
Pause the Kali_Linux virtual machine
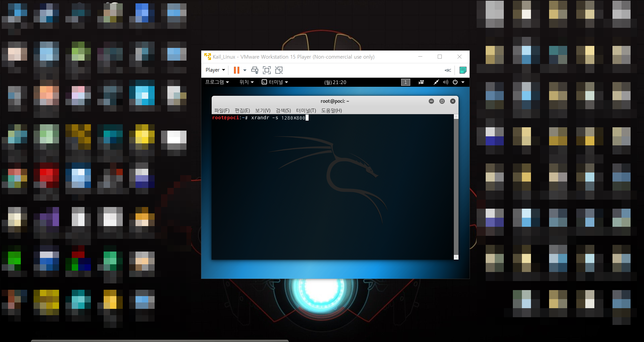coord(236,70)
